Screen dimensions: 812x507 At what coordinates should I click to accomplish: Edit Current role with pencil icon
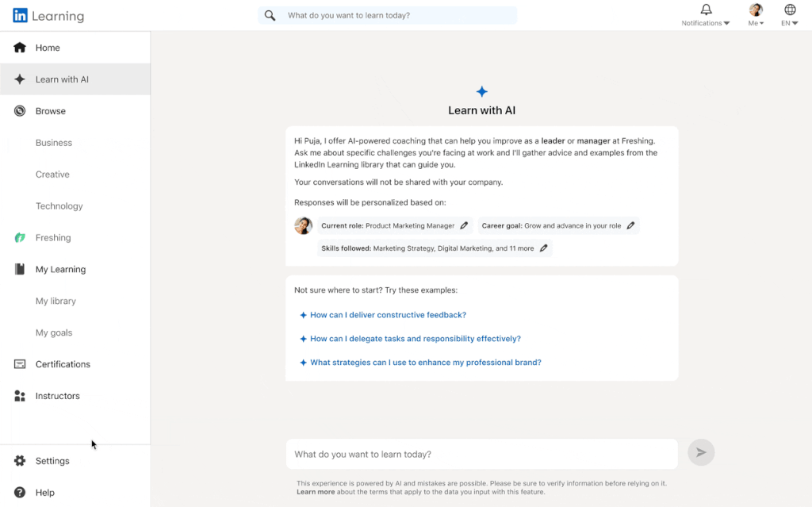(464, 225)
